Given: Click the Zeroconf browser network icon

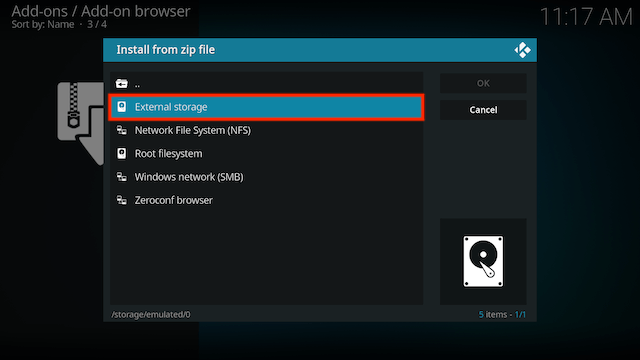Looking at the screenshot, I should [x=122, y=200].
